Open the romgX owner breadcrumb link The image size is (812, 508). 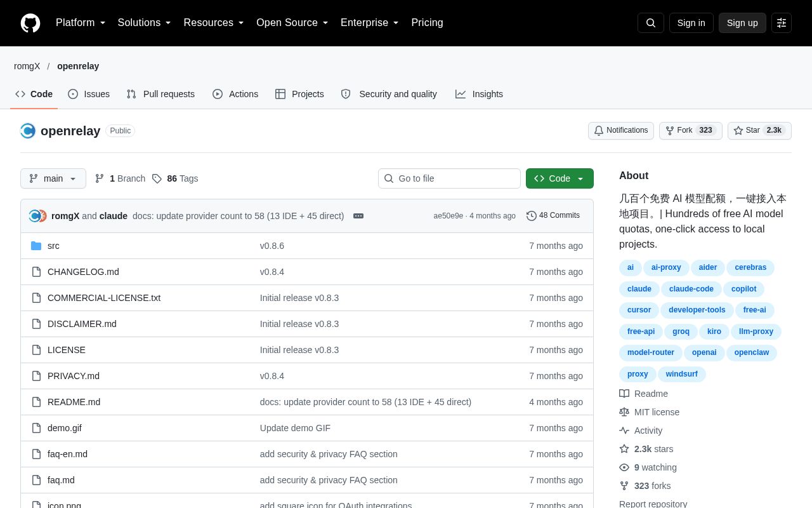point(27,66)
